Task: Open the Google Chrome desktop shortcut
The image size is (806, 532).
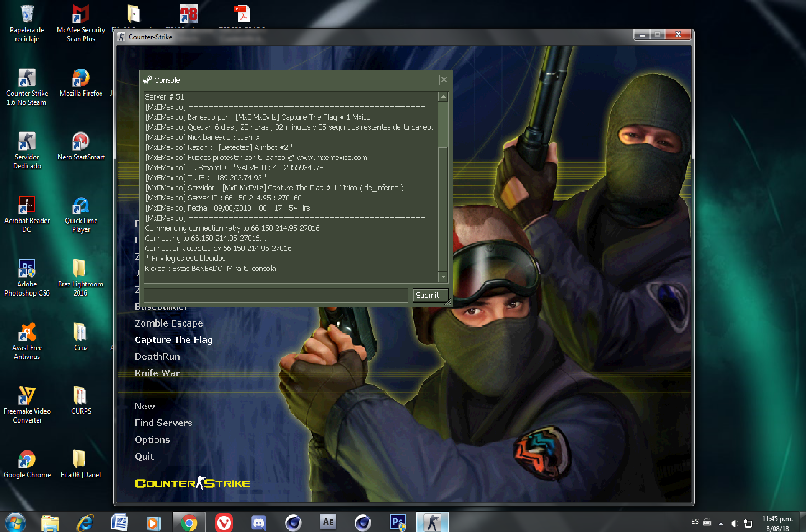Action: (27, 464)
